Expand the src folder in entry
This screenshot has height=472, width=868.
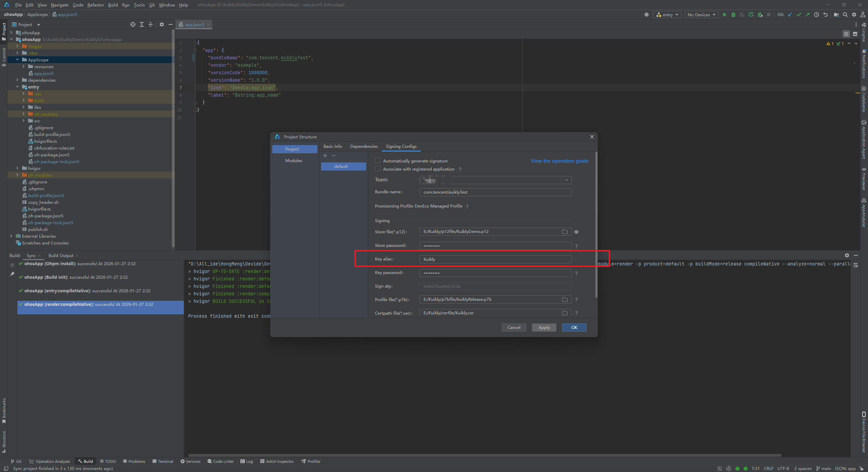pyautogui.click(x=23, y=121)
